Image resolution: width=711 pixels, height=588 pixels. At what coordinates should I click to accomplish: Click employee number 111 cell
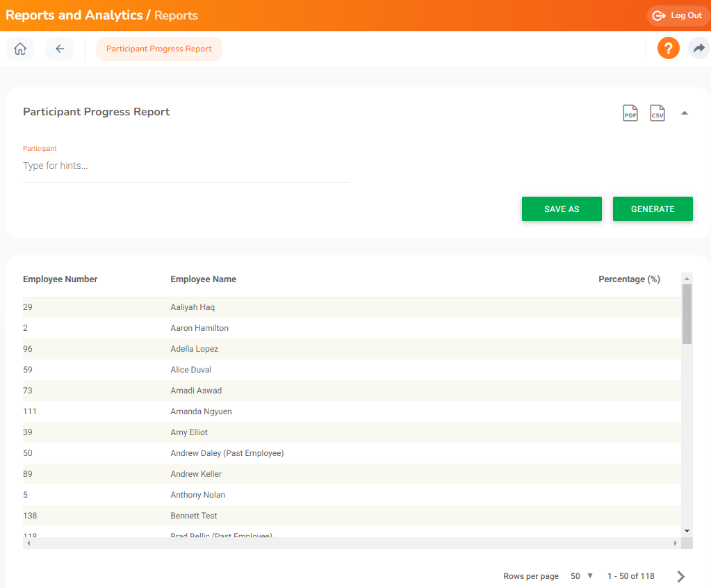[30, 411]
